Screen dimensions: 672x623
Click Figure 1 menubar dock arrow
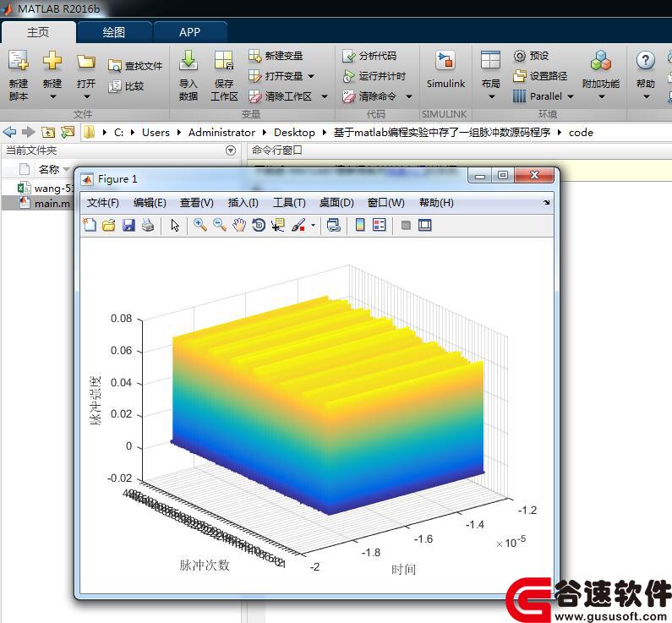[546, 202]
